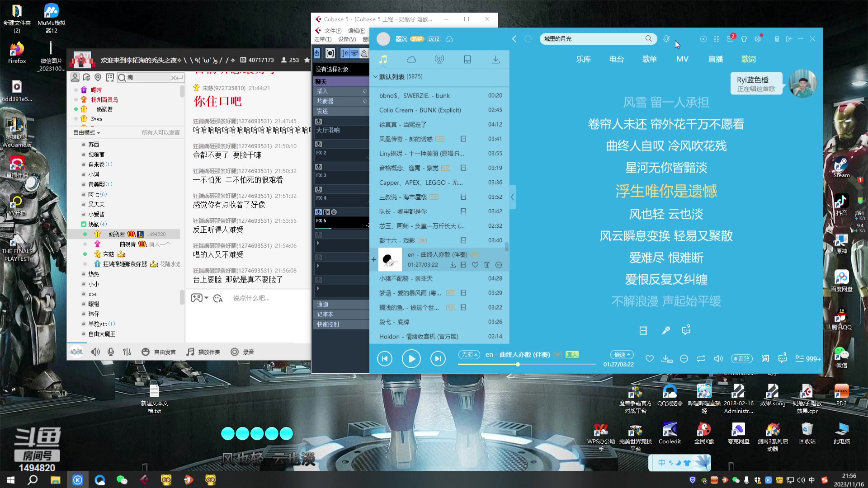Image resolution: width=868 pixels, height=488 pixels.
Task: Like the playing song in bottom bar
Action: click(649, 359)
